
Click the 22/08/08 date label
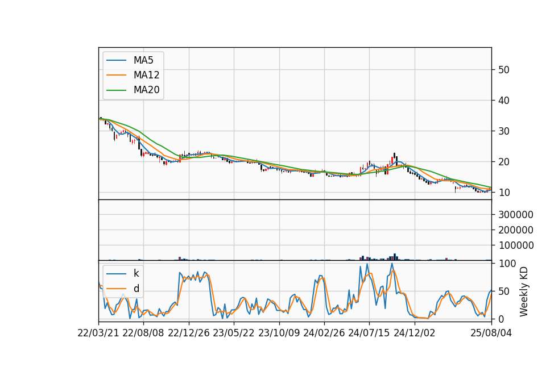coord(143,333)
